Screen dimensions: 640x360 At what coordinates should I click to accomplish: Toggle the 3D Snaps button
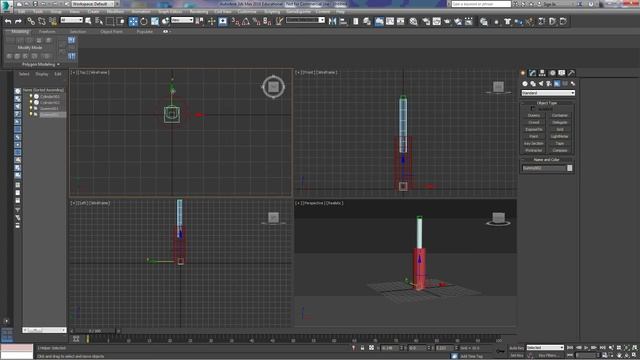(x=236, y=21)
